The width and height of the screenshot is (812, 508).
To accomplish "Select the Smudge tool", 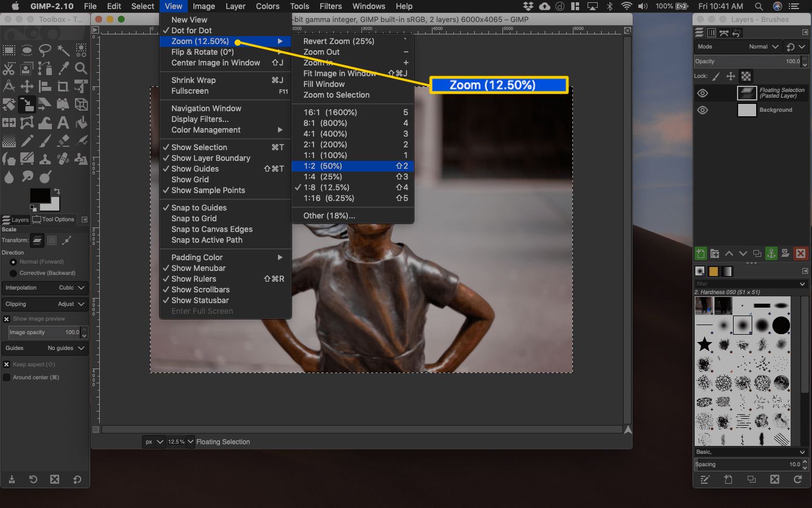I will coord(27,177).
